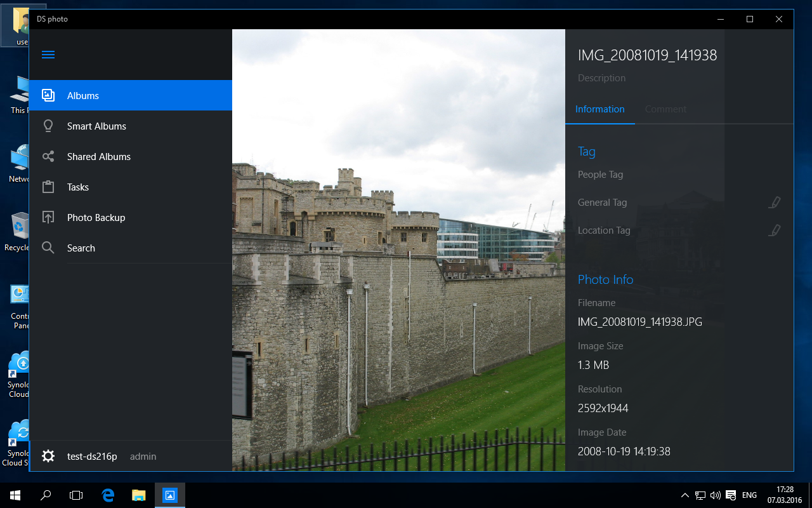This screenshot has height=508, width=812.
Task: Change the ENG input language
Action: click(x=749, y=495)
